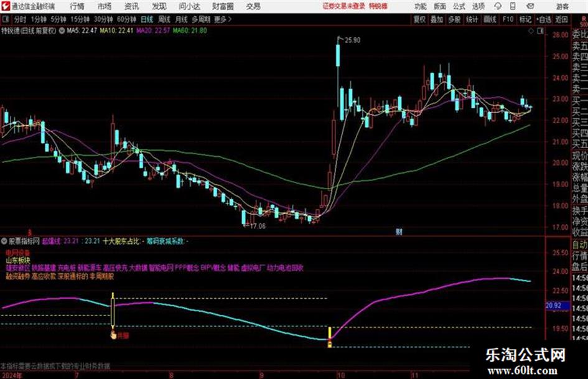Image resolution: width=588 pixels, height=379 pixels.
Task: Open the 功能 menu
Action: tap(421, 6)
